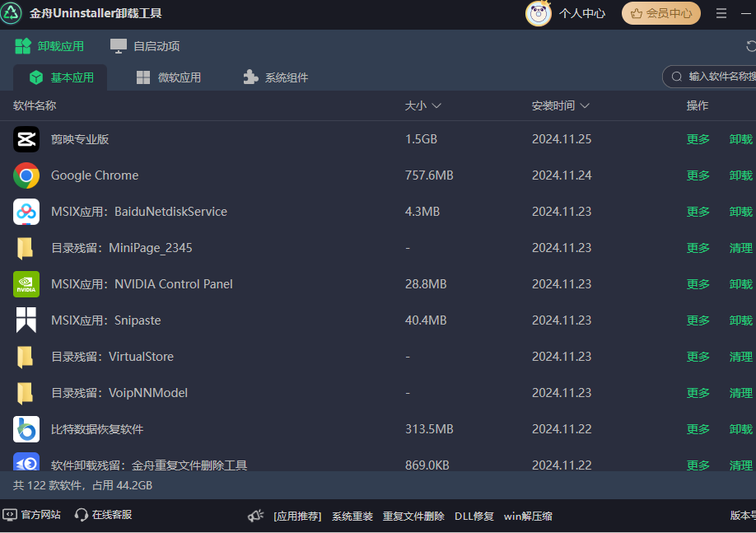The width and height of the screenshot is (756, 533).
Task: Open the 会员中心 button
Action: point(661,13)
